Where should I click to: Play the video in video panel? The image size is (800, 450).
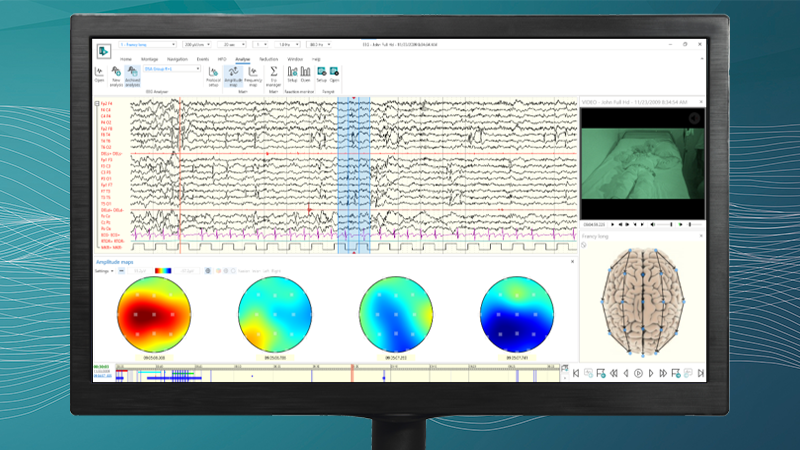coord(613,224)
